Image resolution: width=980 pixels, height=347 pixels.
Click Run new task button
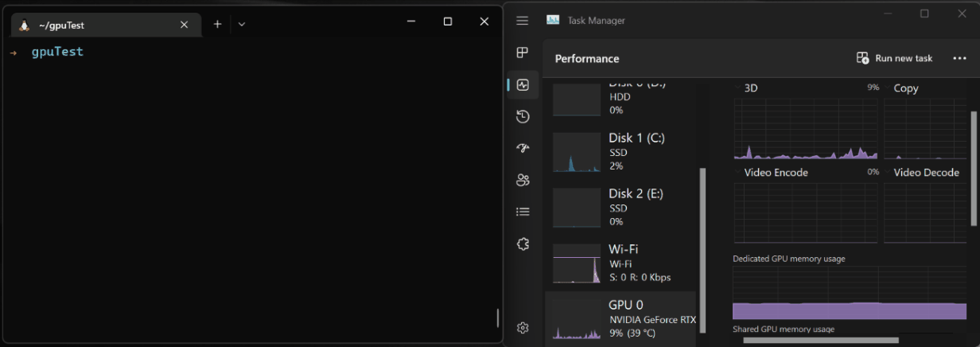point(894,58)
